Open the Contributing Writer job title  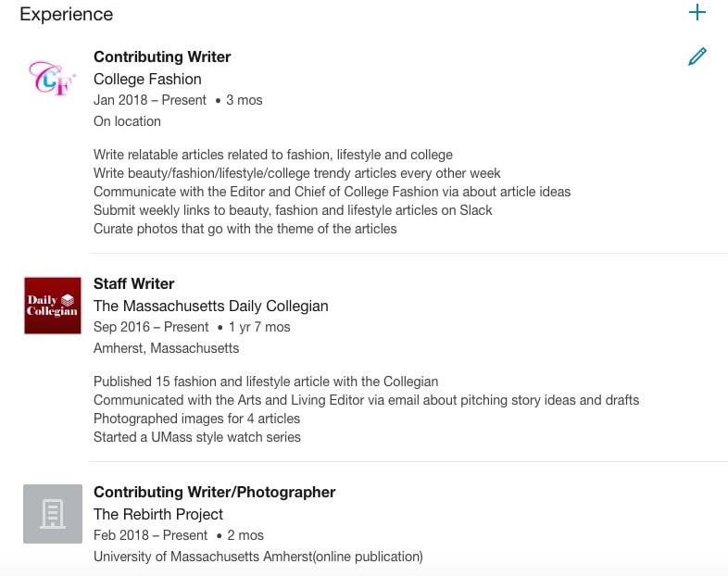point(162,56)
